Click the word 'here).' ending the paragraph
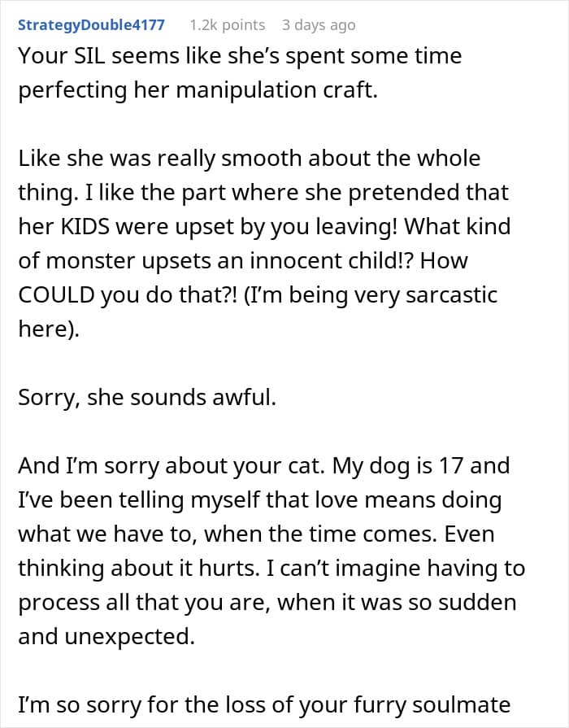Image resolution: width=569 pixels, height=728 pixels. click(49, 329)
